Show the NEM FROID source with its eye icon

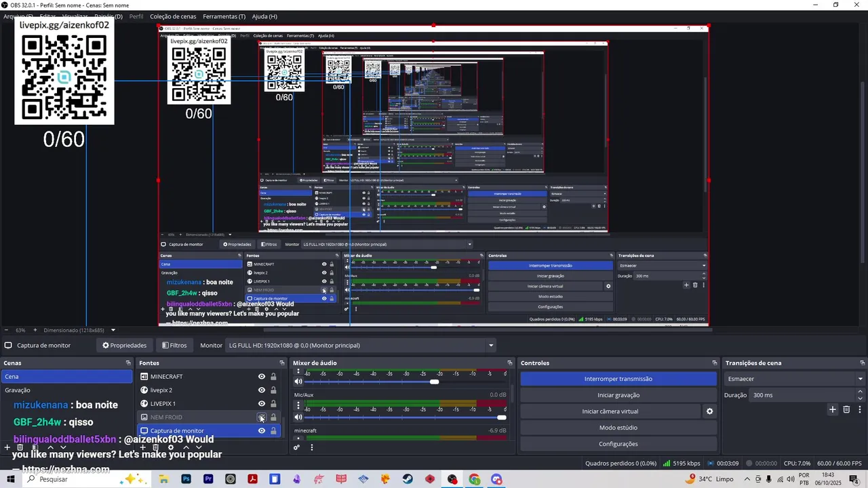[x=262, y=418]
